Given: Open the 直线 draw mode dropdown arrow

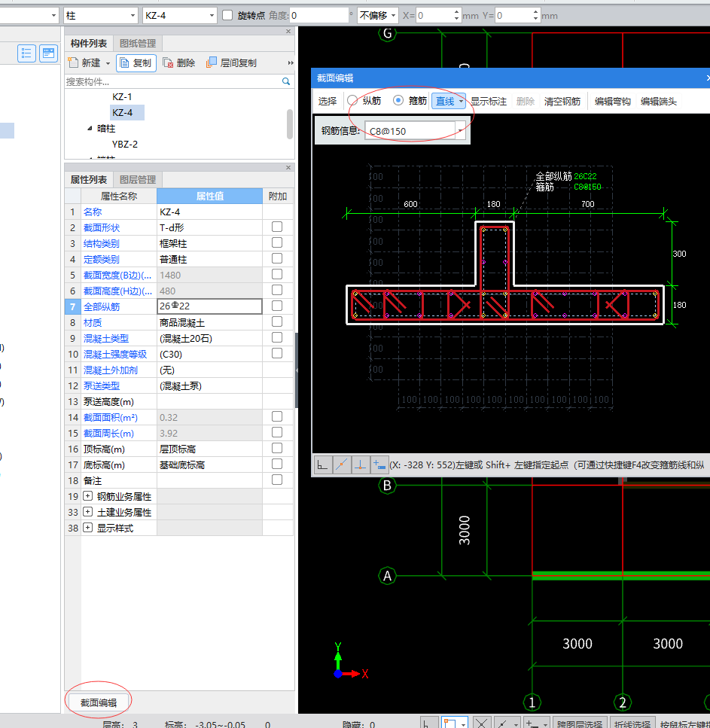Looking at the screenshot, I should pyautogui.click(x=461, y=101).
